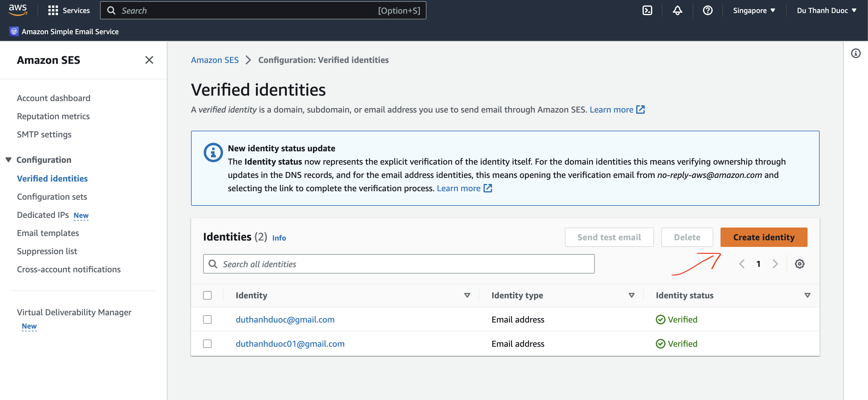
Task: Open the Du Thanh Duoc account menu
Action: coord(826,11)
